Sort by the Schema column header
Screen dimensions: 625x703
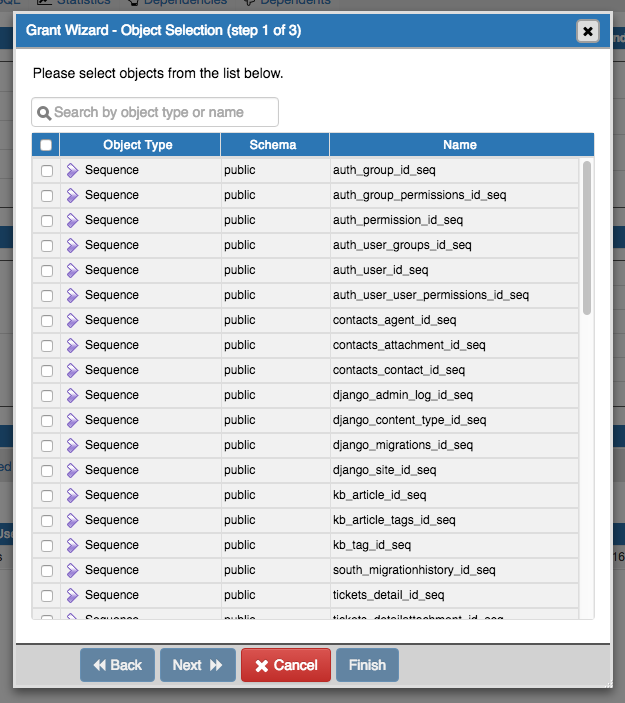click(273, 145)
